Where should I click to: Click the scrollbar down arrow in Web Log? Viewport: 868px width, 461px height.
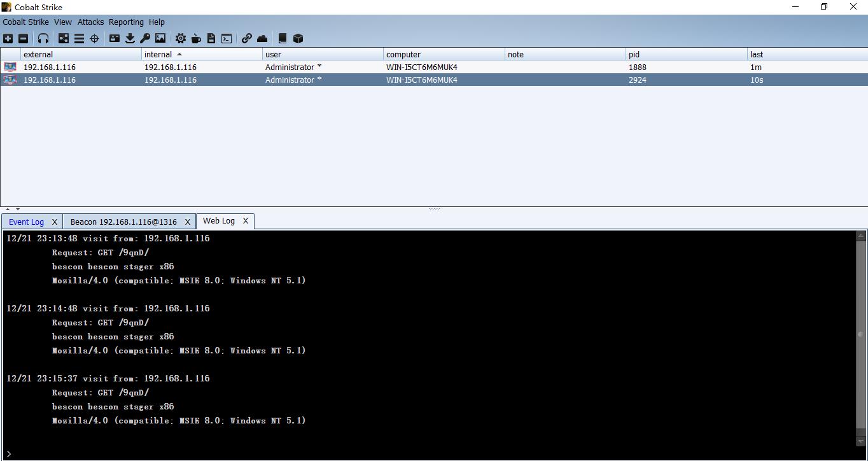tap(861, 441)
